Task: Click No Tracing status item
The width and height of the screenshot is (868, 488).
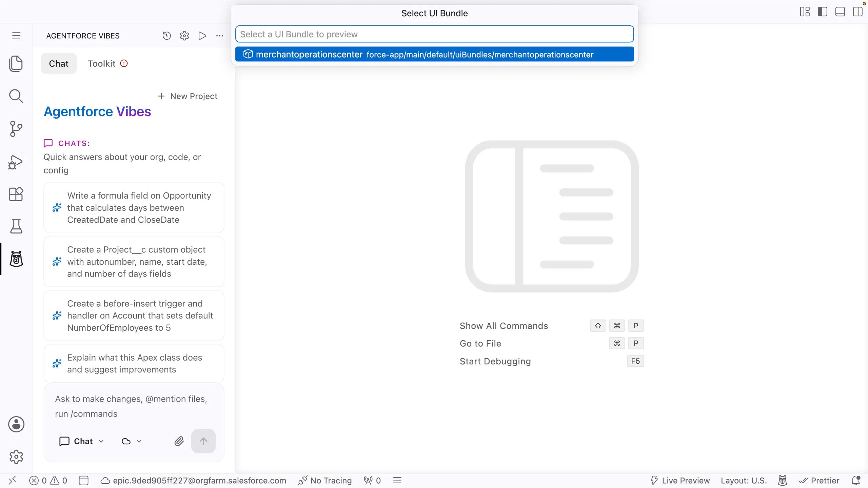Action: [x=324, y=480]
